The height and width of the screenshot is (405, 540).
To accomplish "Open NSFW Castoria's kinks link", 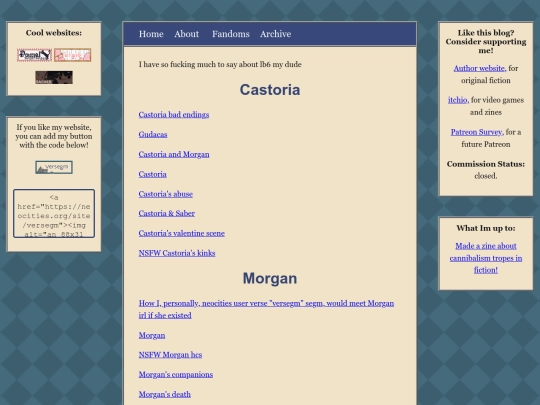I will tap(177, 253).
